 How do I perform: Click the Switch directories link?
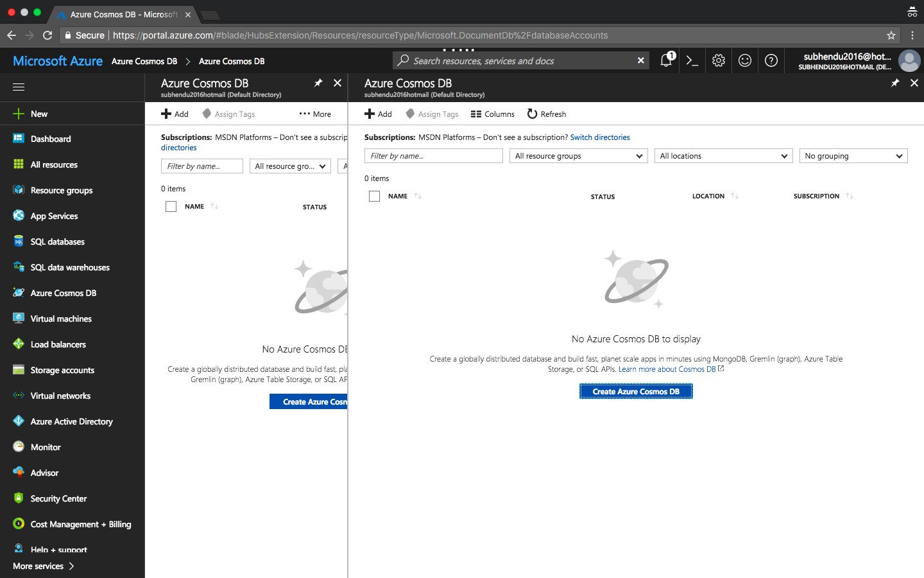(600, 137)
